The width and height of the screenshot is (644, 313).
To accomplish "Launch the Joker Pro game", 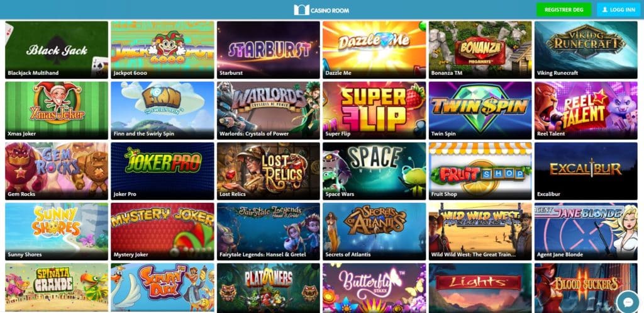I will pyautogui.click(x=162, y=171).
